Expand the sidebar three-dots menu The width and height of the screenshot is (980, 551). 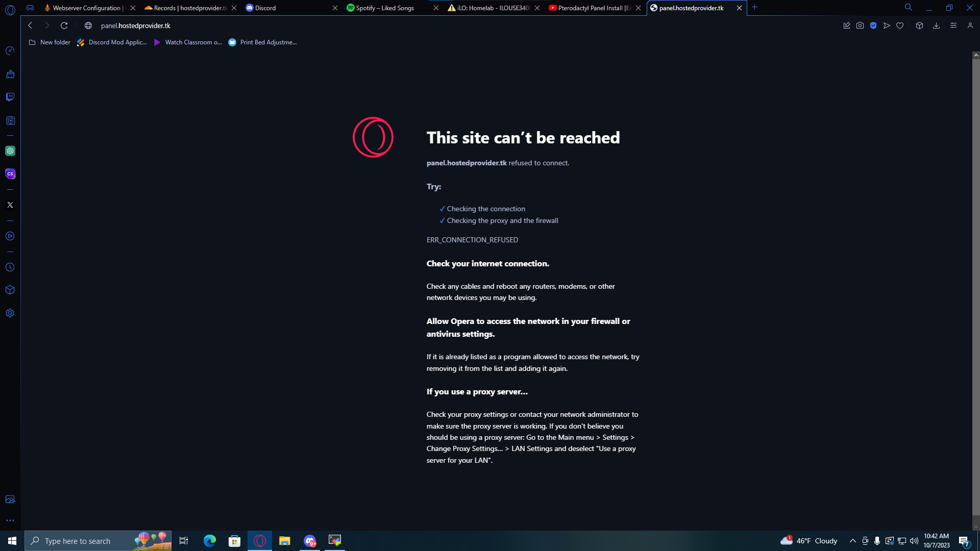[x=10, y=521]
